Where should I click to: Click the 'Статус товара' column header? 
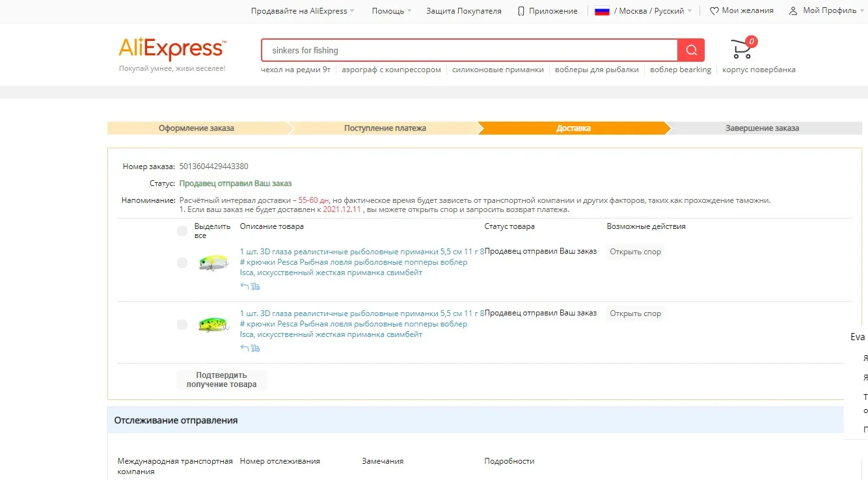tap(509, 226)
